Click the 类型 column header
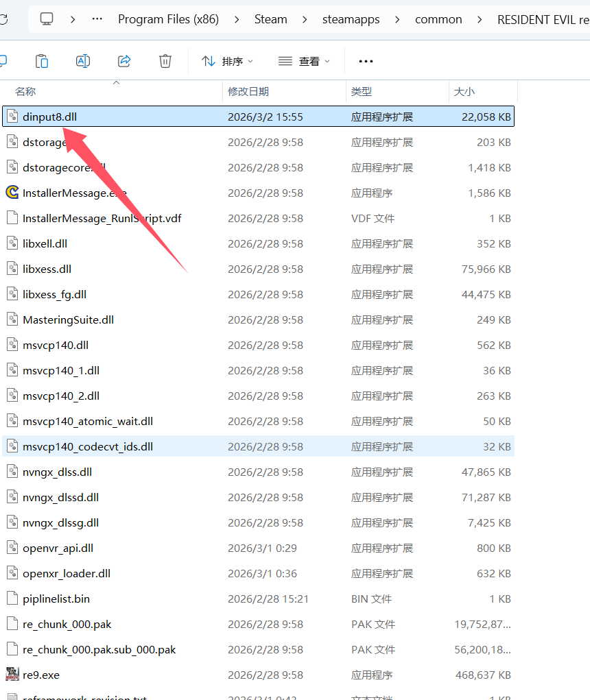This screenshot has height=700, width=590. coord(362,91)
